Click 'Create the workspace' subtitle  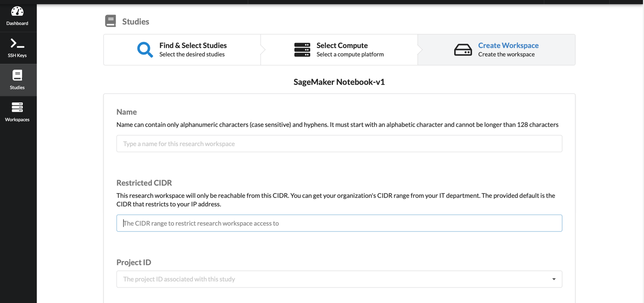506,55
